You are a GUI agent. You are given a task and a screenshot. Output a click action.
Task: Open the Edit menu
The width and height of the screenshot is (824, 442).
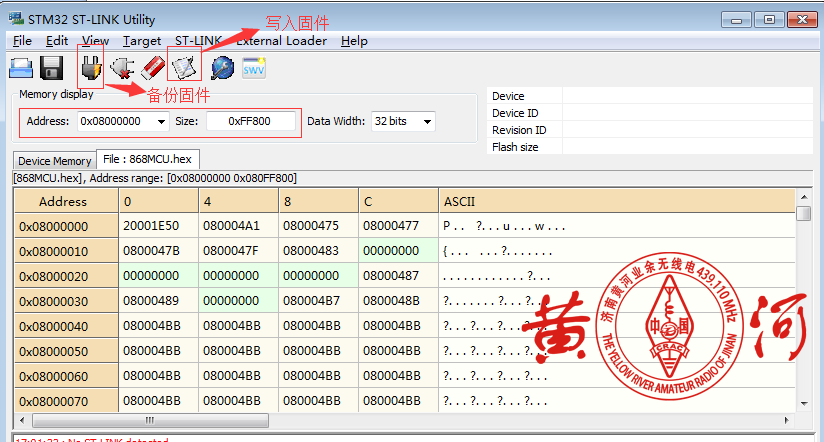point(57,41)
